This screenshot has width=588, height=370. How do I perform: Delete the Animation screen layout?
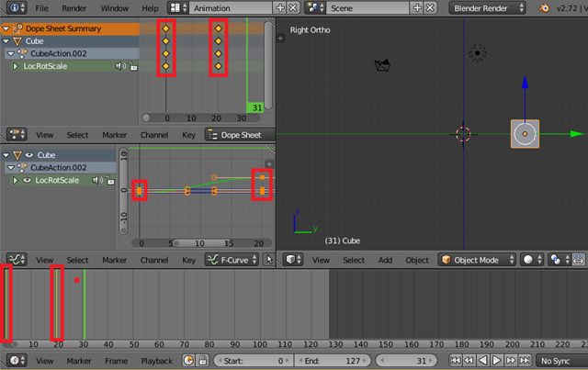pyautogui.click(x=293, y=8)
